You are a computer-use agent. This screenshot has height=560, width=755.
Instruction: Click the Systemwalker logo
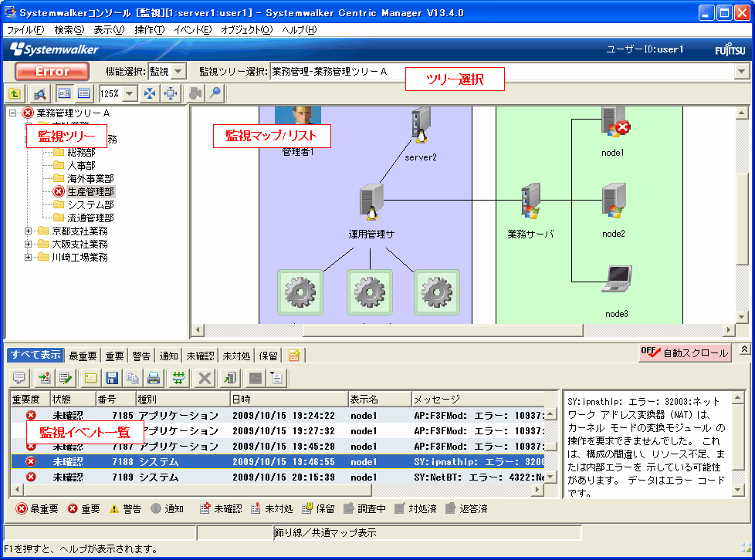pyautogui.click(x=54, y=49)
